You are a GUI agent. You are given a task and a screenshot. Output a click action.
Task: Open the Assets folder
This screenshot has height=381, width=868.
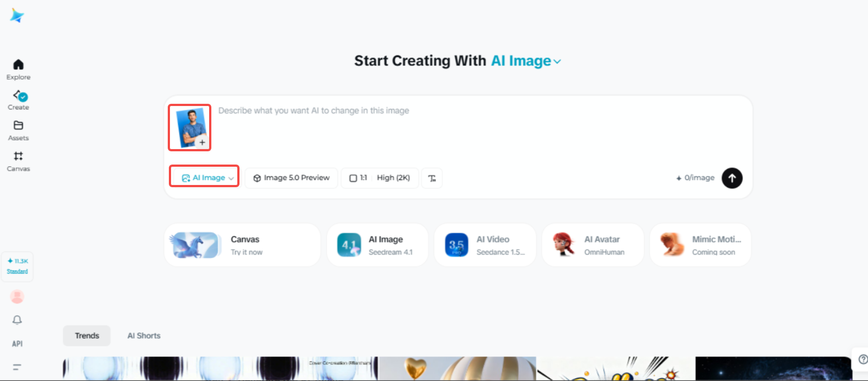[18, 131]
